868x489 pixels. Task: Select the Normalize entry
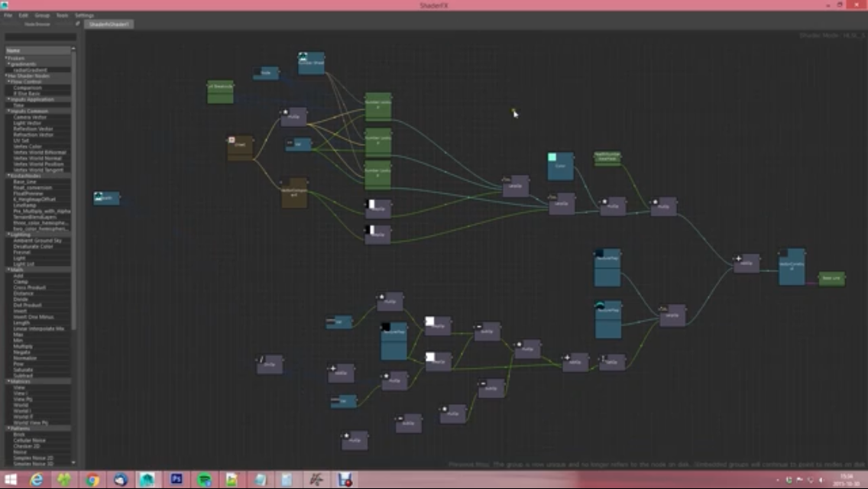[24, 358]
